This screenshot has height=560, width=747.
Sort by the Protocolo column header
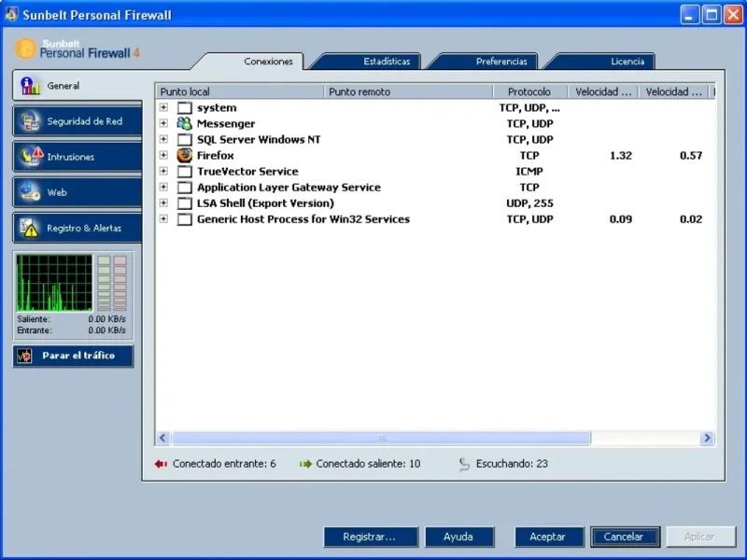tap(529, 91)
